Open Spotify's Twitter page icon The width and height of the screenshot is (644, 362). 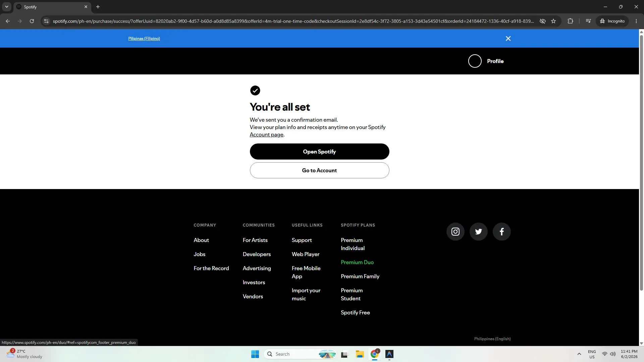pyautogui.click(x=478, y=232)
